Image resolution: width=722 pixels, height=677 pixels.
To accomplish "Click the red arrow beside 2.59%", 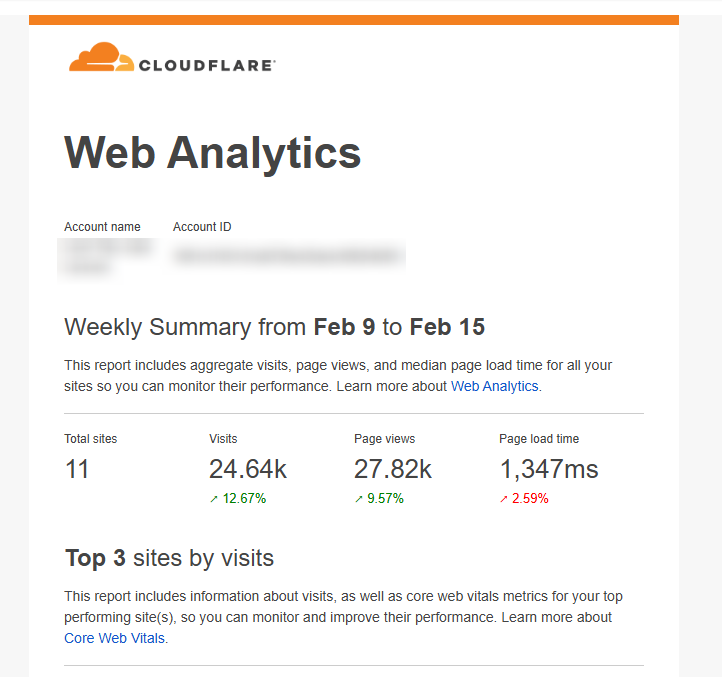I will (x=504, y=499).
